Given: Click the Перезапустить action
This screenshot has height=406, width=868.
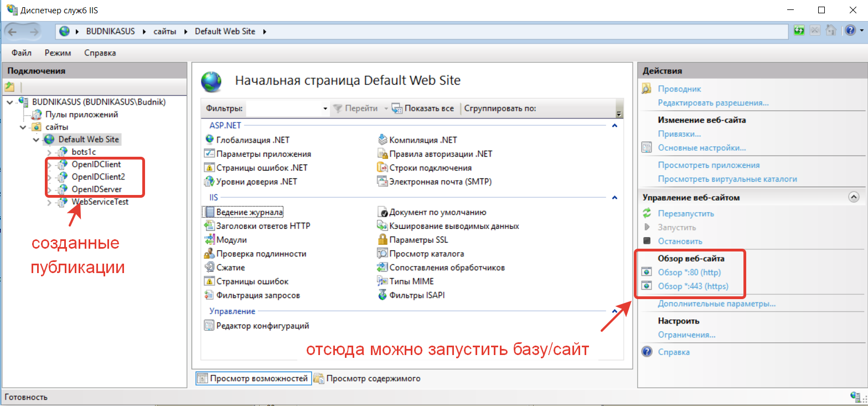Looking at the screenshot, I should click(x=686, y=213).
